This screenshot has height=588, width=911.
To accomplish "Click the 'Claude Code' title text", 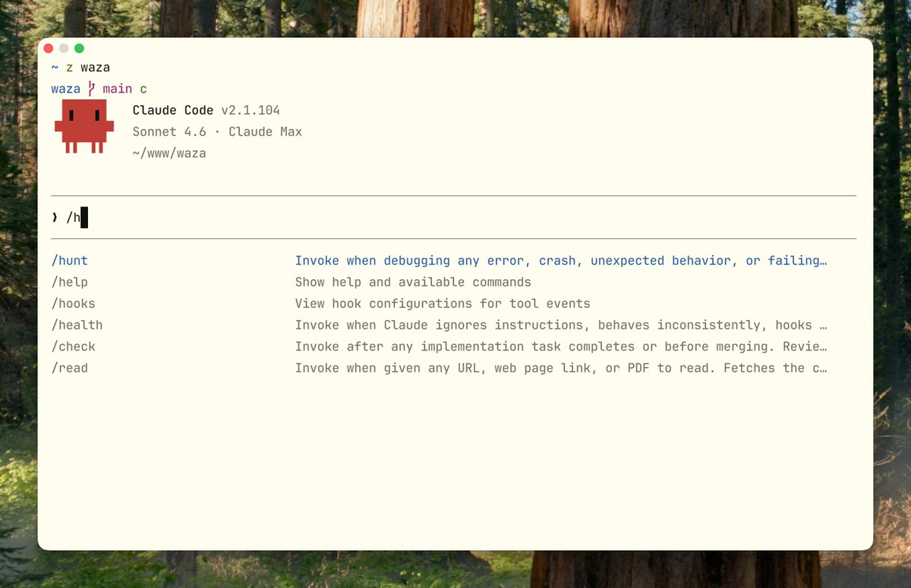I will point(173,110).
